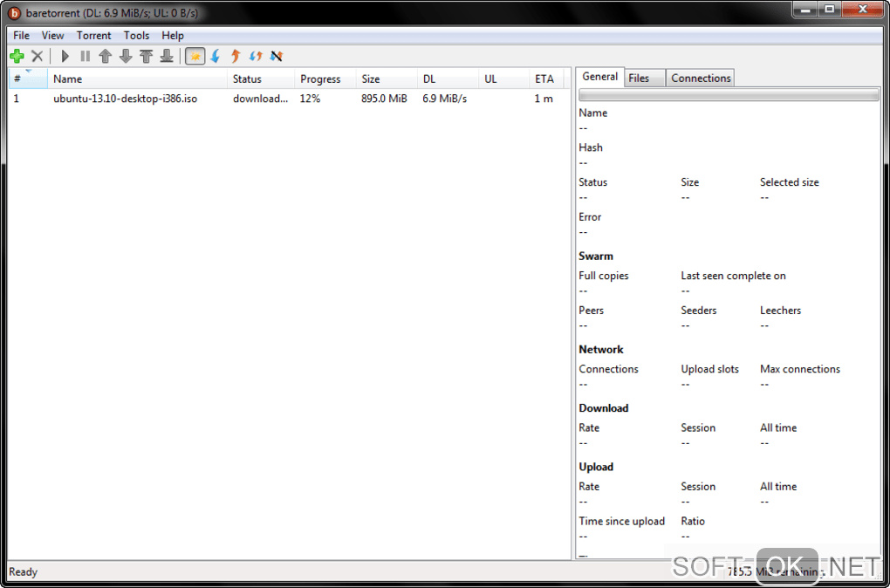Viewport: 890px width, 588px height.
Task: Click the 'Last seen complete on' label
Action: click(x=733, y=276)
